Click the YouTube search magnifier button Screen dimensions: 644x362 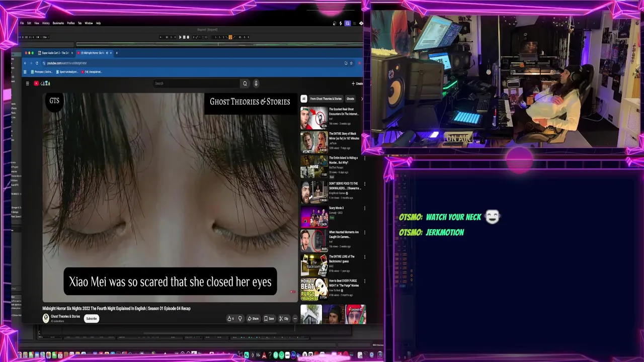point(245,83)
